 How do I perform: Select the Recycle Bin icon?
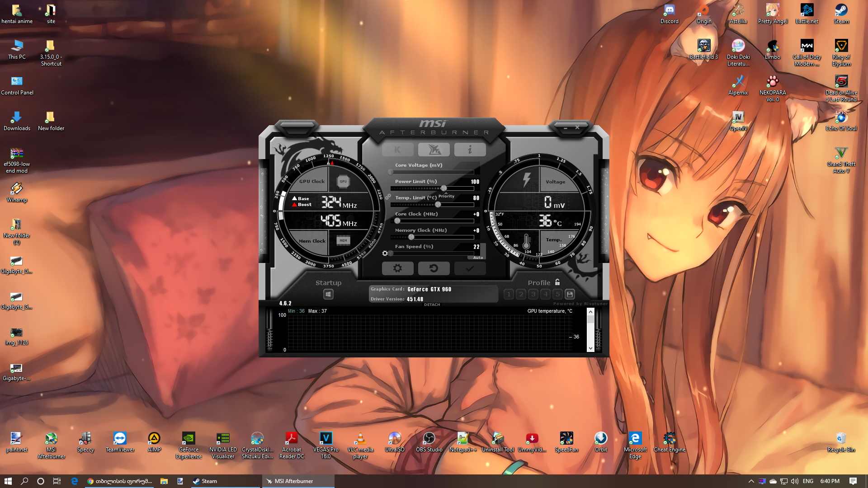[x=841, y=442]
